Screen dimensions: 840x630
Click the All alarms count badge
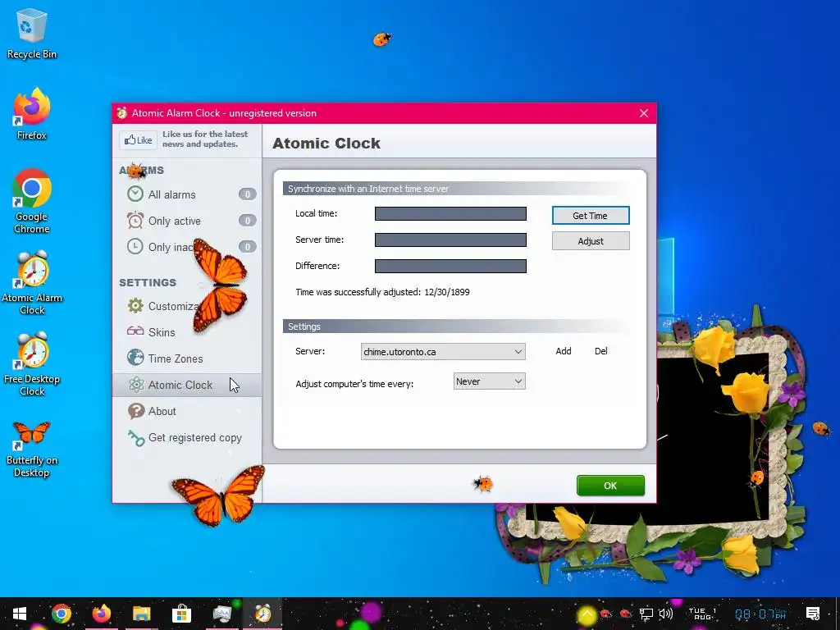pos(247,194)
